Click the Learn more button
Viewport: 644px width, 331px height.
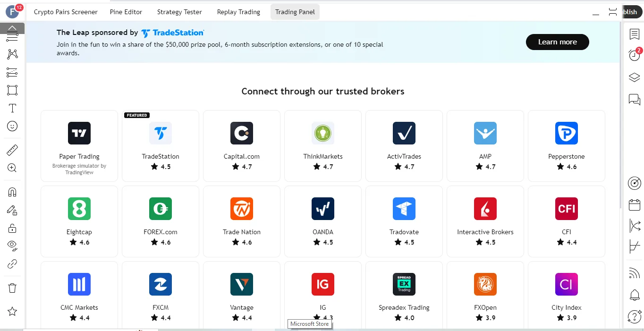558,42
